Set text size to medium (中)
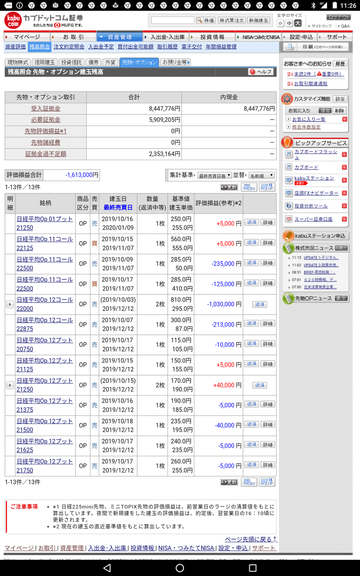The height and width of the screenshot is (576, 360). point(289,23)
